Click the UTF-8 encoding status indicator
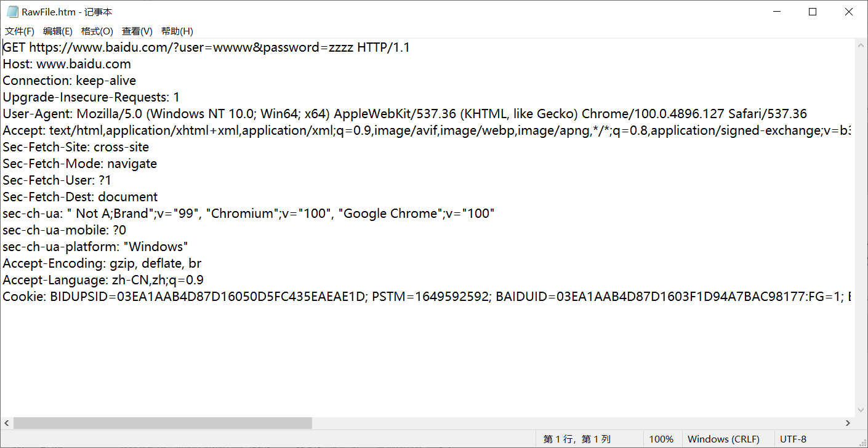 point(793,439)
